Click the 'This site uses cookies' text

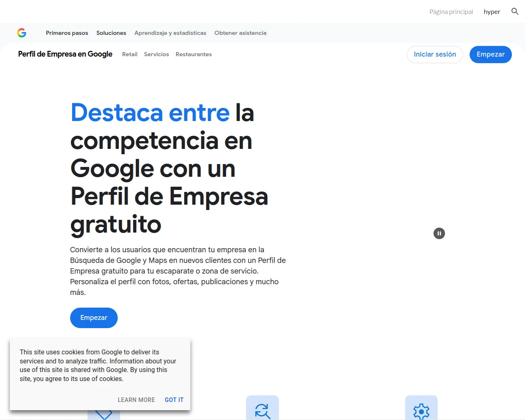(98, 365)
